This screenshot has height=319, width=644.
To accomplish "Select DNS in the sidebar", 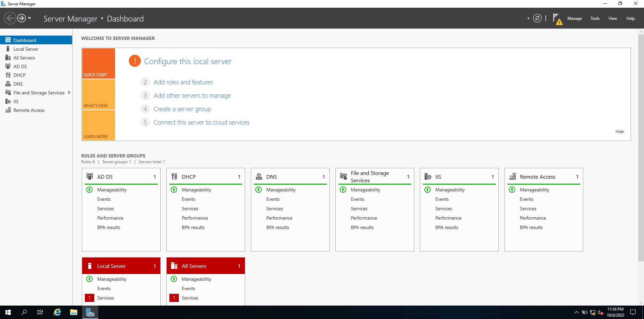I will coord(36,84).
